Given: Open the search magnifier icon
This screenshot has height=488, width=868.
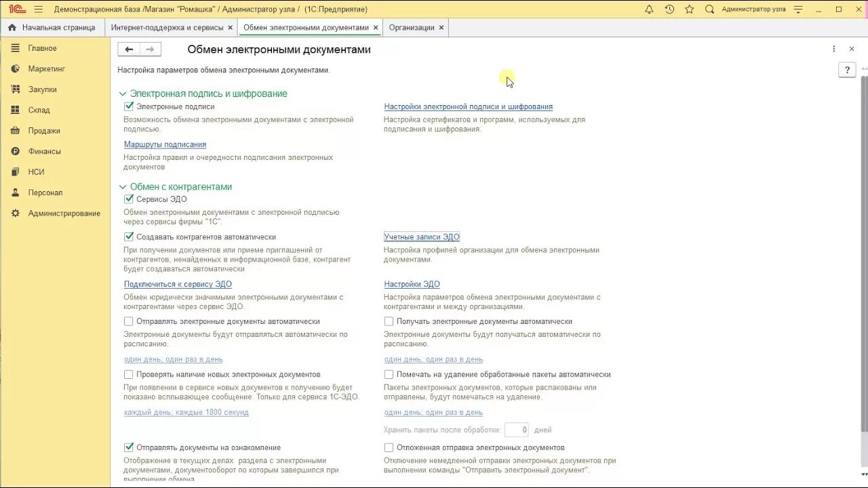Looking at the screenshot, I should [710, 9].
